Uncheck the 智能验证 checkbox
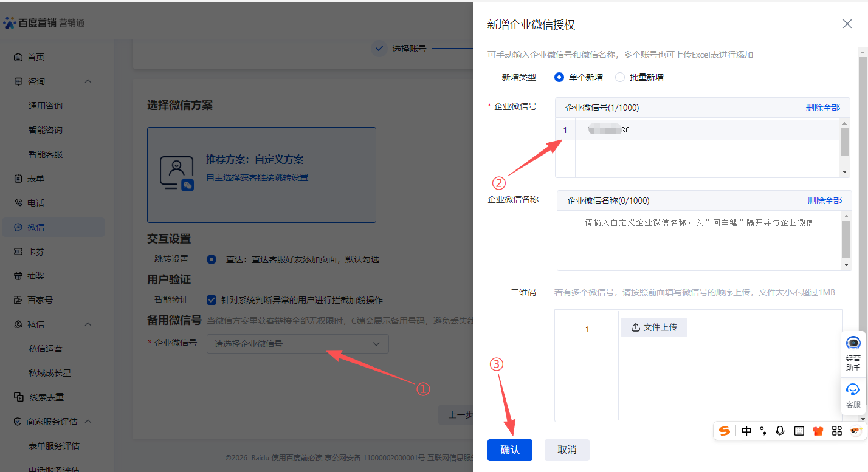Image resolution: width=868 pixels, height=472 pixels. (x=212, y=300)
